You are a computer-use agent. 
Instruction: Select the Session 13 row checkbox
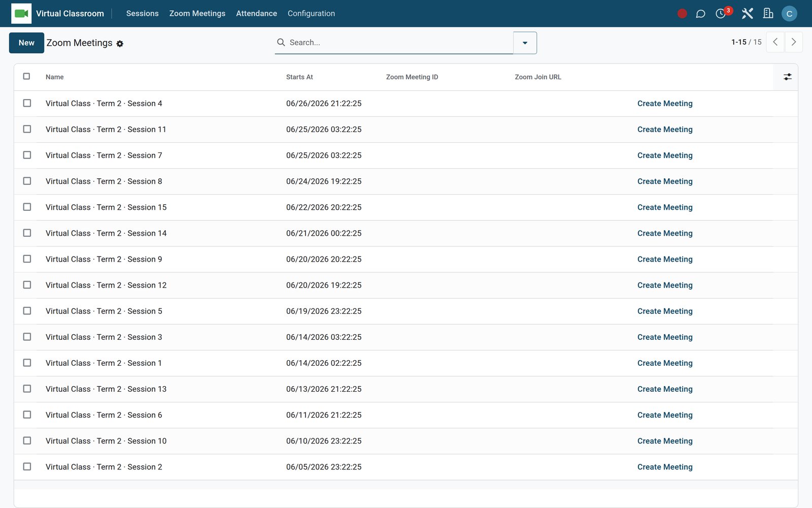coord(27,389)
